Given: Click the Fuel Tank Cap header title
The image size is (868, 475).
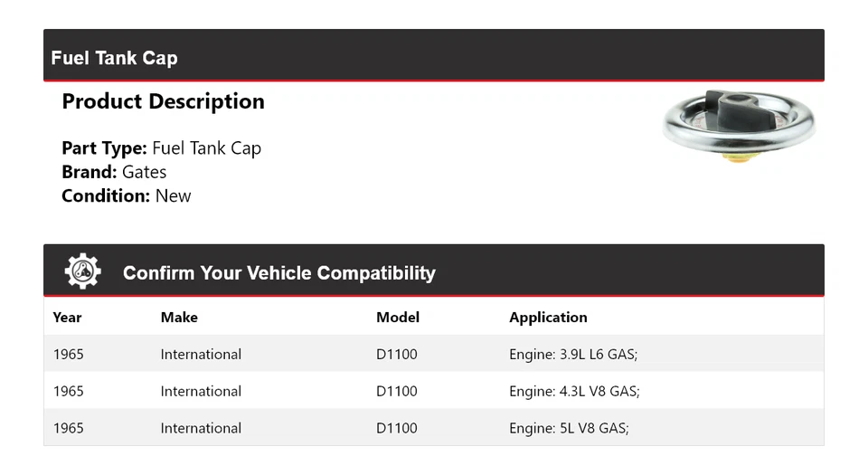Looking at the screenshot, I should [x=114, y=58].
